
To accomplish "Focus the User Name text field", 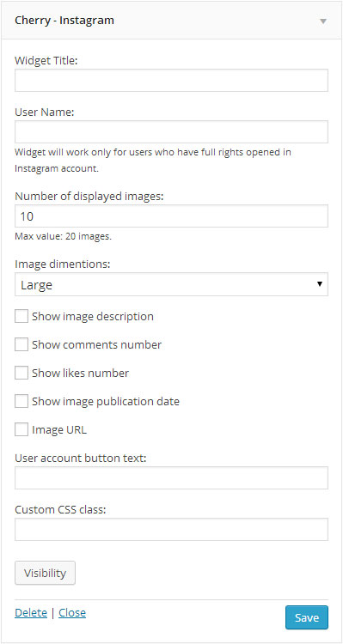I will (172, 131).
